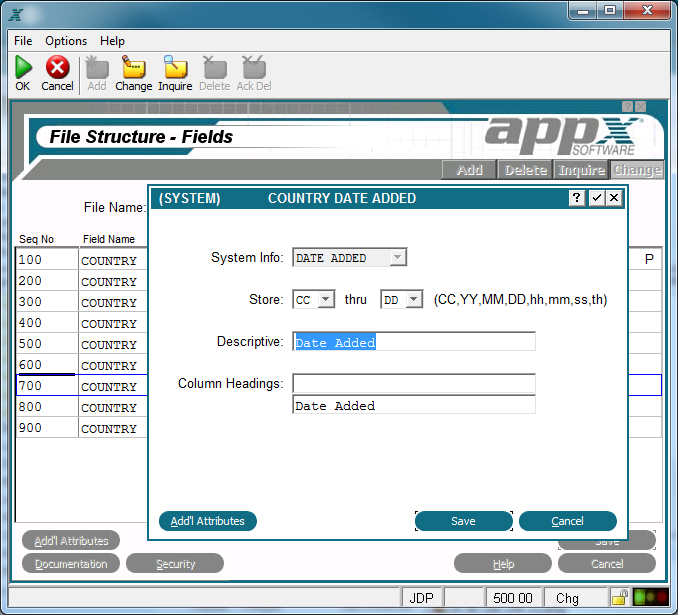
Task: Select the Inquire toolbar icon
Action: [x=175, y=67]
